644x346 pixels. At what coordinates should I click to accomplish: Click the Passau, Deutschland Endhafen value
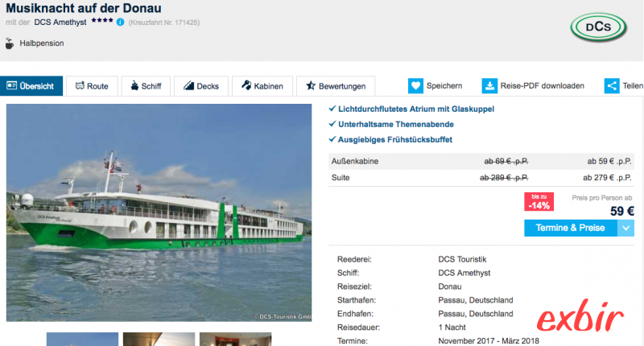(476, 314)
